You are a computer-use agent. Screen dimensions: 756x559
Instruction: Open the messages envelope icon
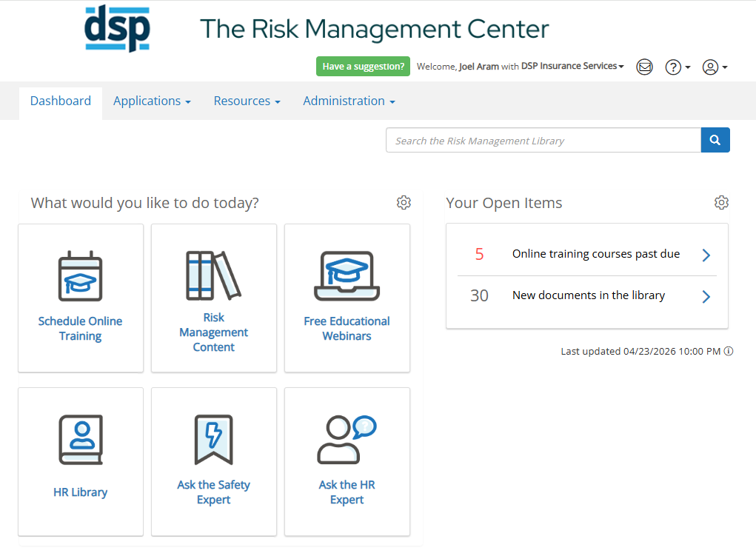click(644, 67)
